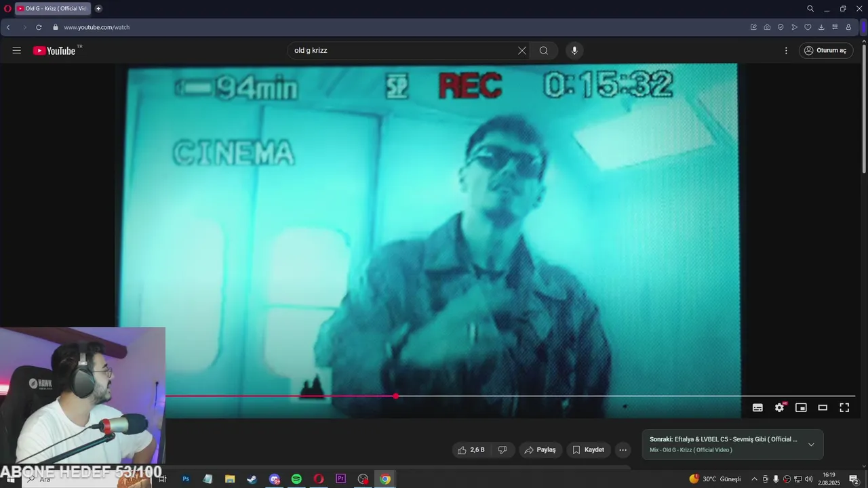The height and width of the screenshot is (488, 868).
Task: Switch to OBS Studio in the taskbar
Action: coord(363,479)
